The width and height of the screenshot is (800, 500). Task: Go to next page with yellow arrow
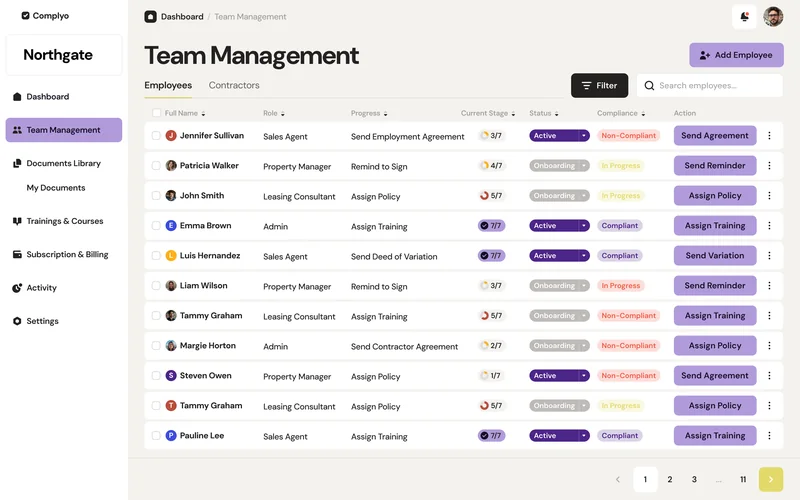click(770, 479)
